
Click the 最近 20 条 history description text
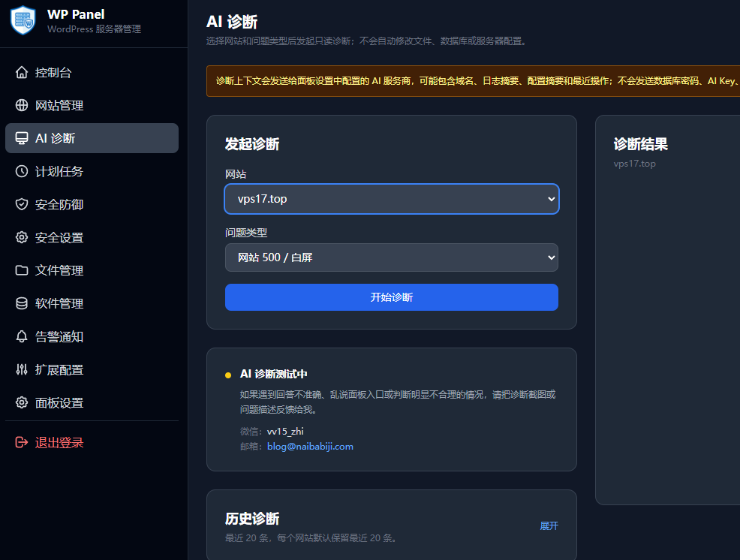311,537
